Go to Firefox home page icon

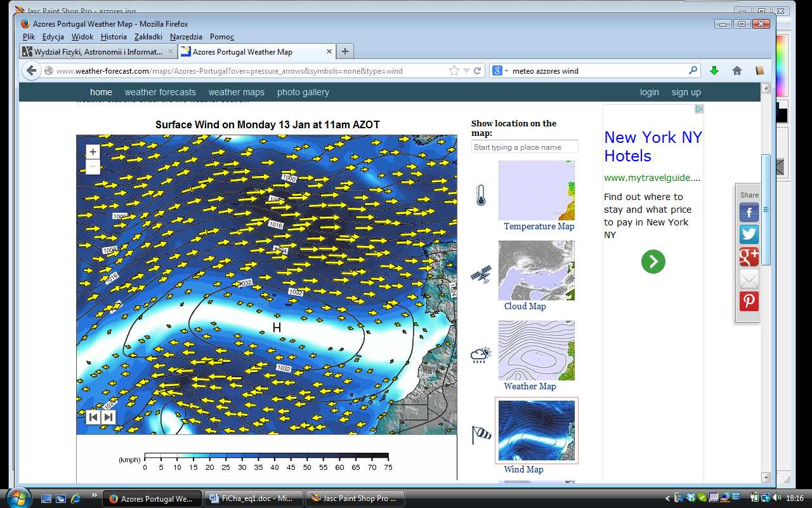pos(737,70)
